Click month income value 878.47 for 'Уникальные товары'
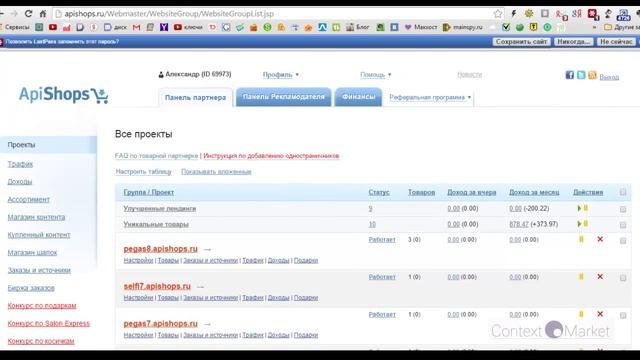Screen dimensions: 640x360 coord(519,224)
